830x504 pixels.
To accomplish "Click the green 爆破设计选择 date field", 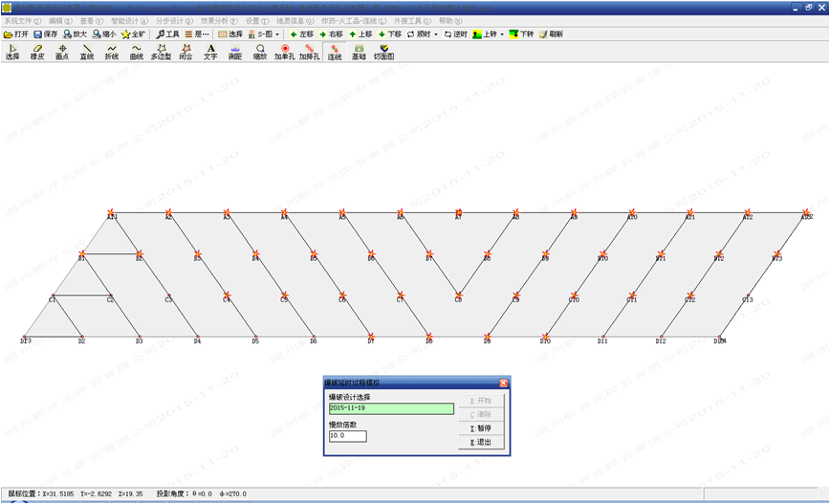I will pyautogui.click(x=390, y=408).
